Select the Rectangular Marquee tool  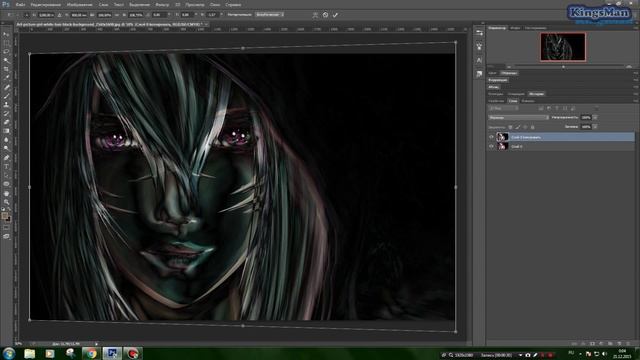pyautogui.click(x=6, y=43)
